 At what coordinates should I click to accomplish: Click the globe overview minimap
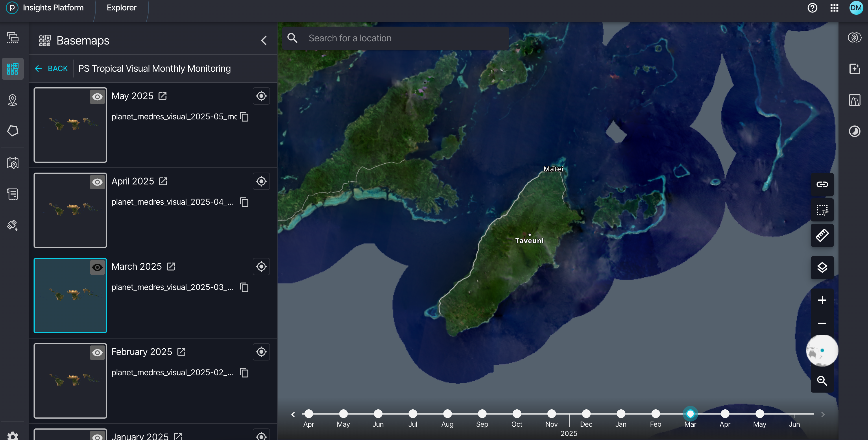[x=822, y=351]
